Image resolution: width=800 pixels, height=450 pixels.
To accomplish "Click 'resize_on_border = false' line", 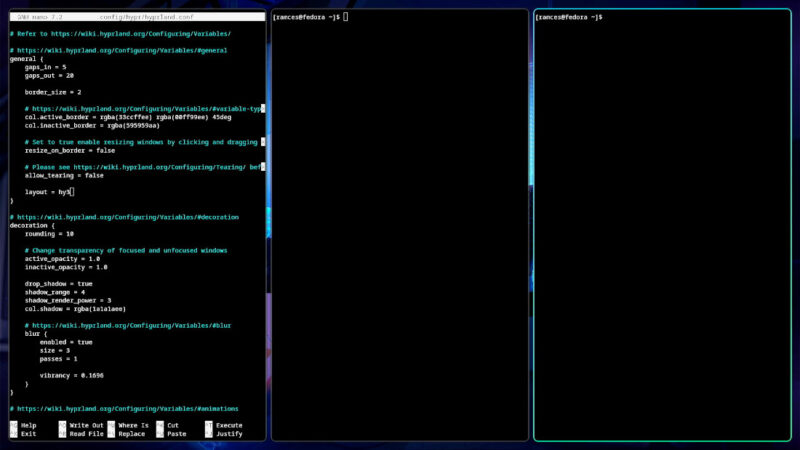I will click(x=70, y=151).
